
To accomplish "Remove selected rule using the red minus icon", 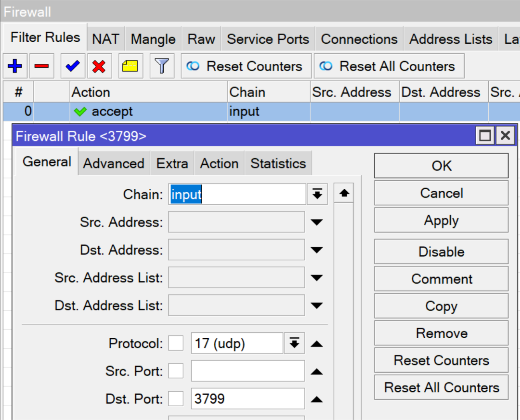I will pos(41,66).
